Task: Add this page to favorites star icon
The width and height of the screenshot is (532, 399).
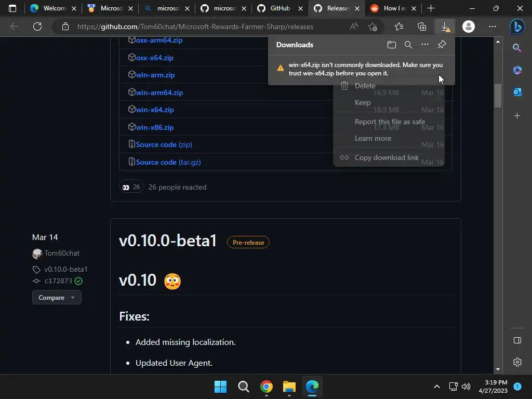Action: click(x=373, y=26)
